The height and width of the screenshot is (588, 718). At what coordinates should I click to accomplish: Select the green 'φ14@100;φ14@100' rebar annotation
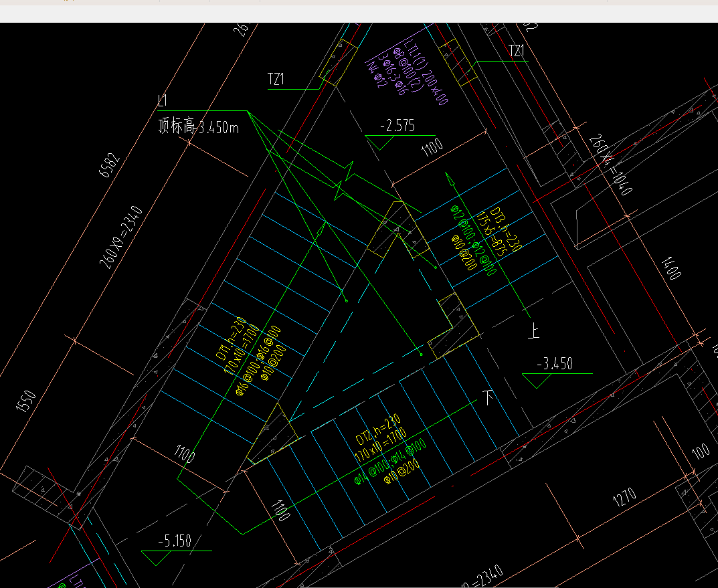pyautogui.click(x=390, y=461)
